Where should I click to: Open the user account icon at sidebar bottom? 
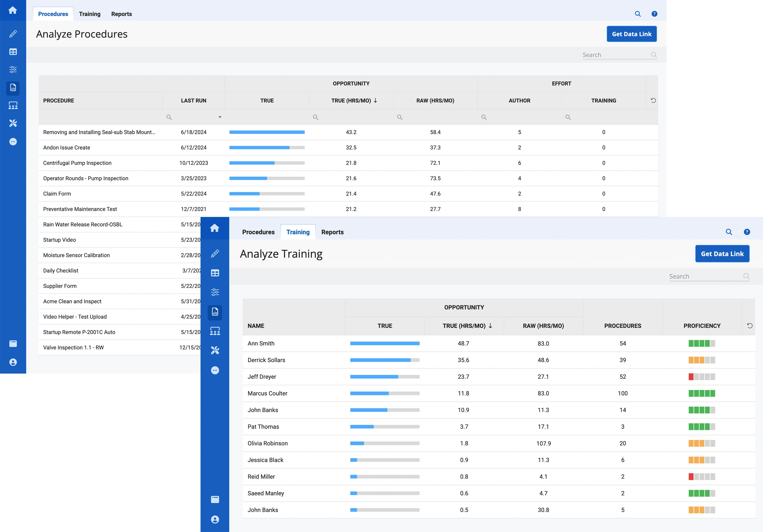13,362
